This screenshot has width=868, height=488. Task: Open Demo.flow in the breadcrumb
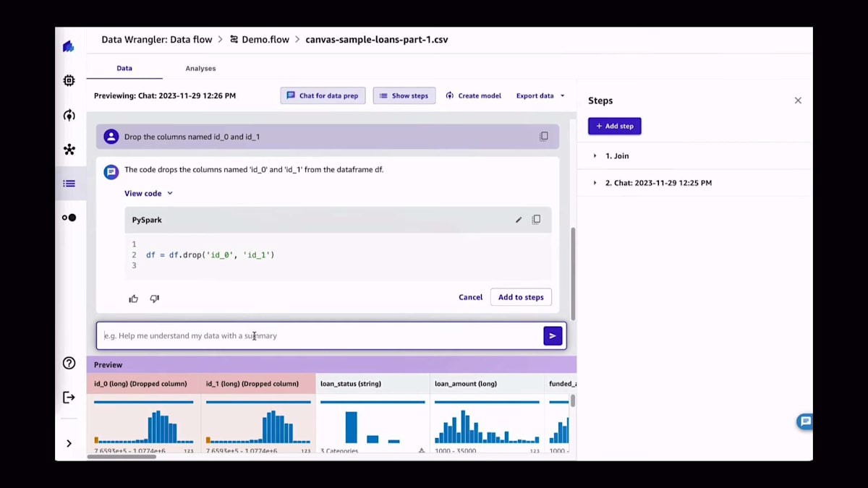pyautogui.click(x=259, y=40)
